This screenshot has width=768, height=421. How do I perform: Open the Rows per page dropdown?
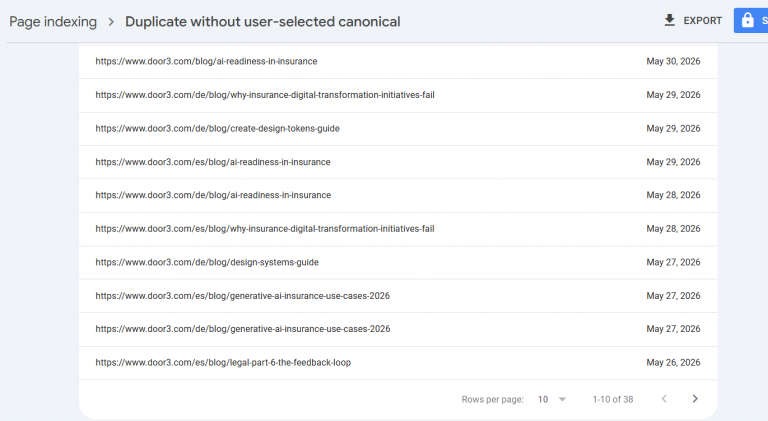click(x=552, y=399)
